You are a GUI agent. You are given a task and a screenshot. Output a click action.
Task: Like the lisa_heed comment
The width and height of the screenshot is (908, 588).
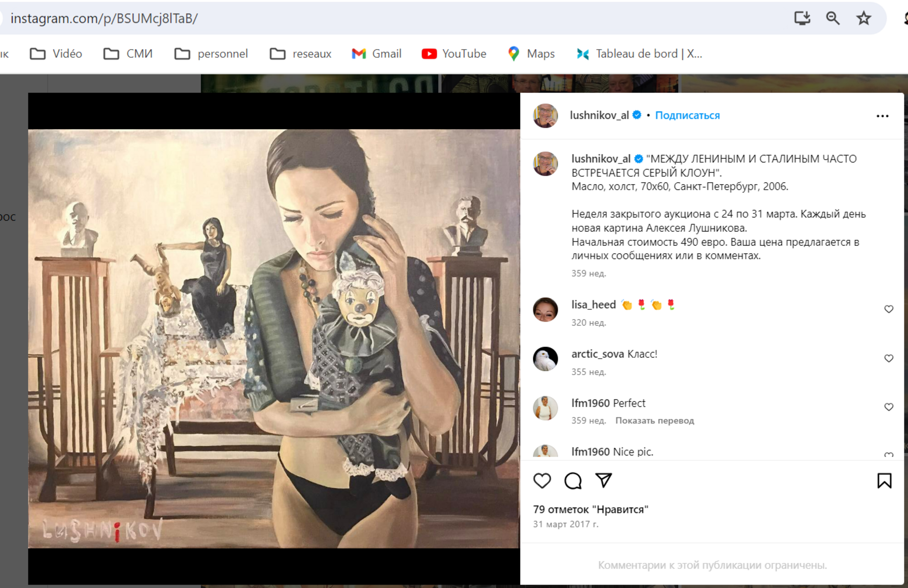coord(889,309)
